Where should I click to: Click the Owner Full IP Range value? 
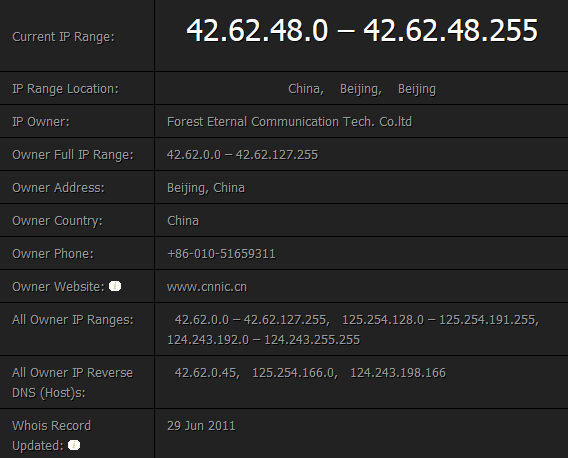click(x=242, y=155)
